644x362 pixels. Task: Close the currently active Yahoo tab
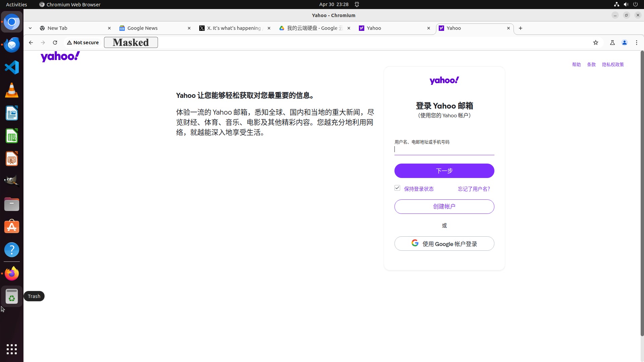pyautogui.click(x=508, y=28)
